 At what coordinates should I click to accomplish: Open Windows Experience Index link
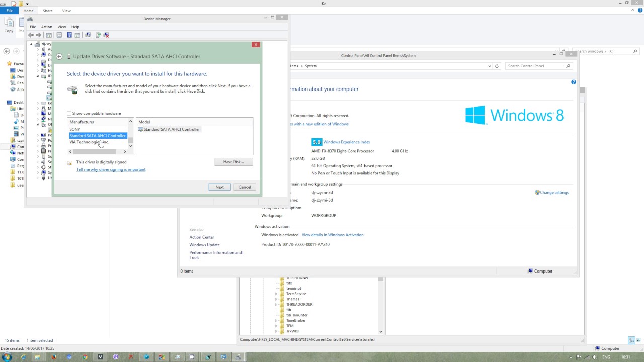pos(347,142)
